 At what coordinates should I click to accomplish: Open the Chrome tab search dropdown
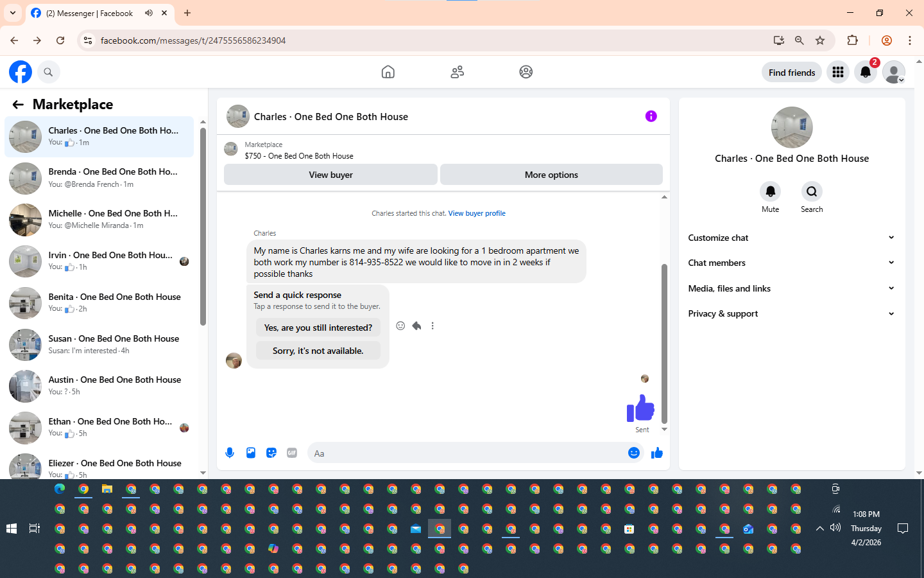click(x=13, y=13)
